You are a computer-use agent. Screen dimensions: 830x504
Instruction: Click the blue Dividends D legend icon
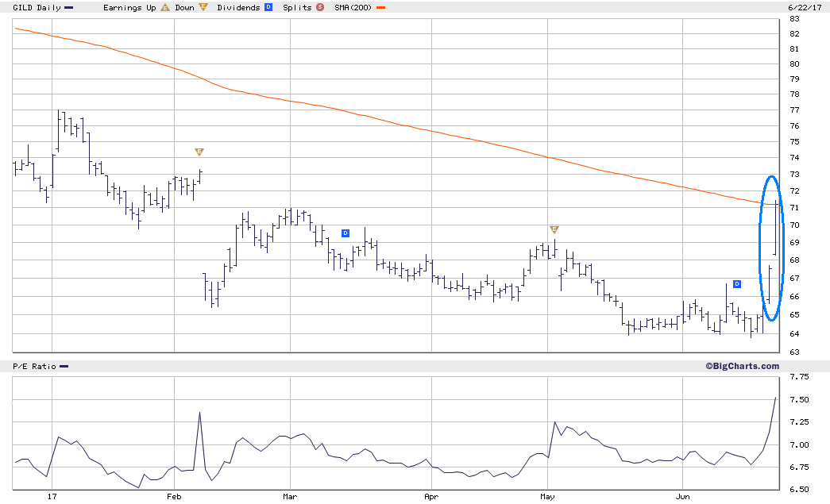point(268,7)
